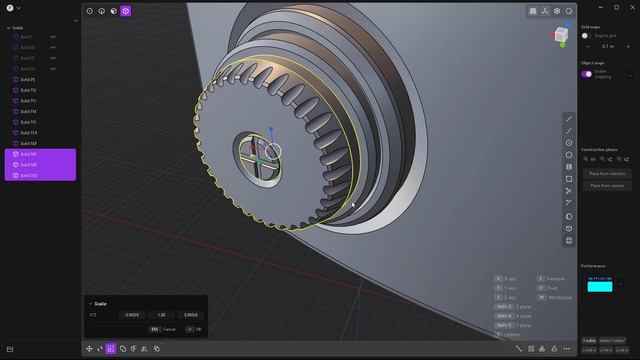This screenshot has height=360, width=640.
Task: Click the Pivot shortcut option
Action: tap(548, 288)
